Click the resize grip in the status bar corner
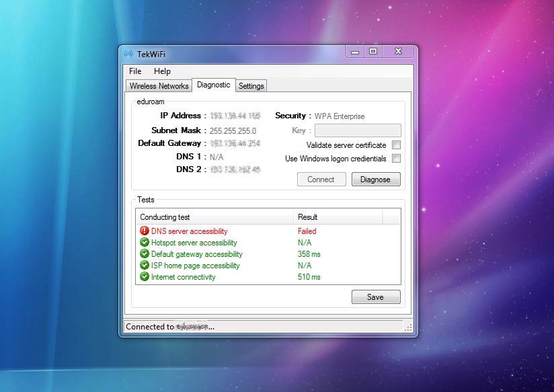This screenshot has width=554, height=392. (x=408, y=327)
